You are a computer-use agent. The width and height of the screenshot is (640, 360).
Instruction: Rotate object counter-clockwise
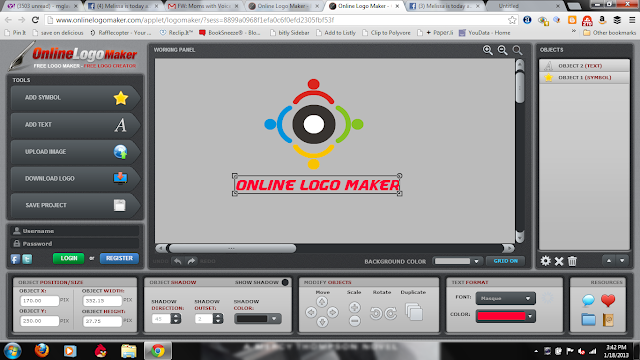click(x=376, y=313)
